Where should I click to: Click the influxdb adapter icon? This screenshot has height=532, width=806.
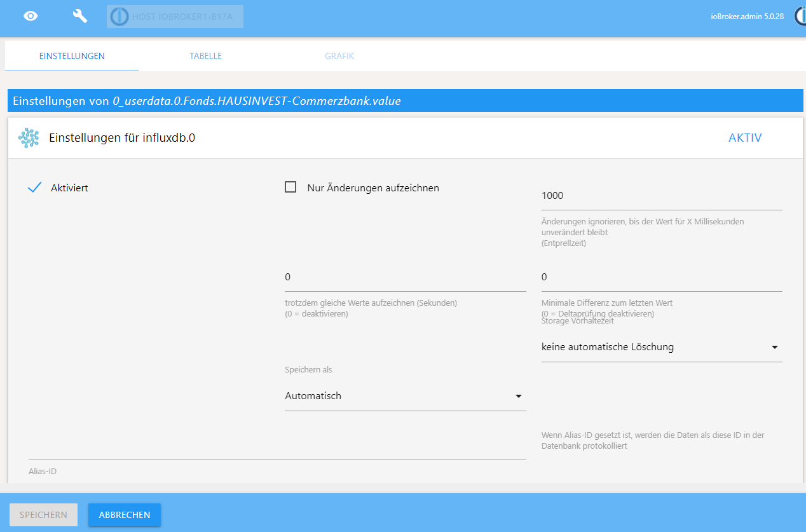(x=29, y=138)
